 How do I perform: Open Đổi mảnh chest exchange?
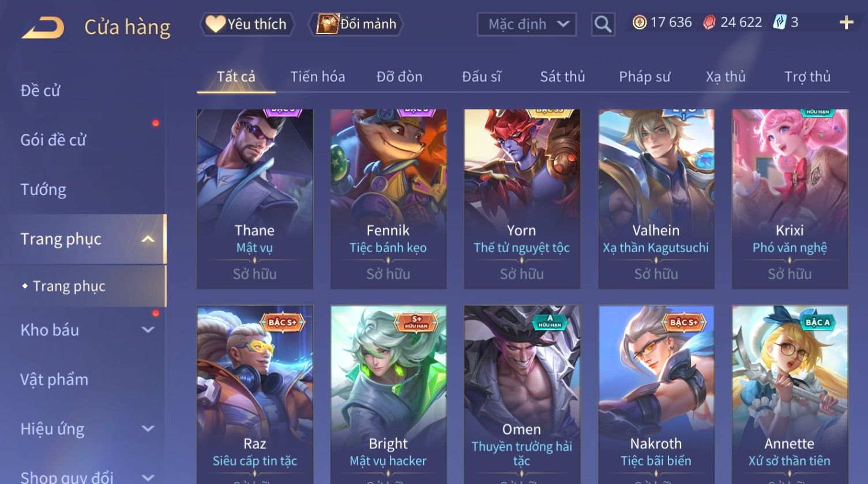(x=356, y=24)
